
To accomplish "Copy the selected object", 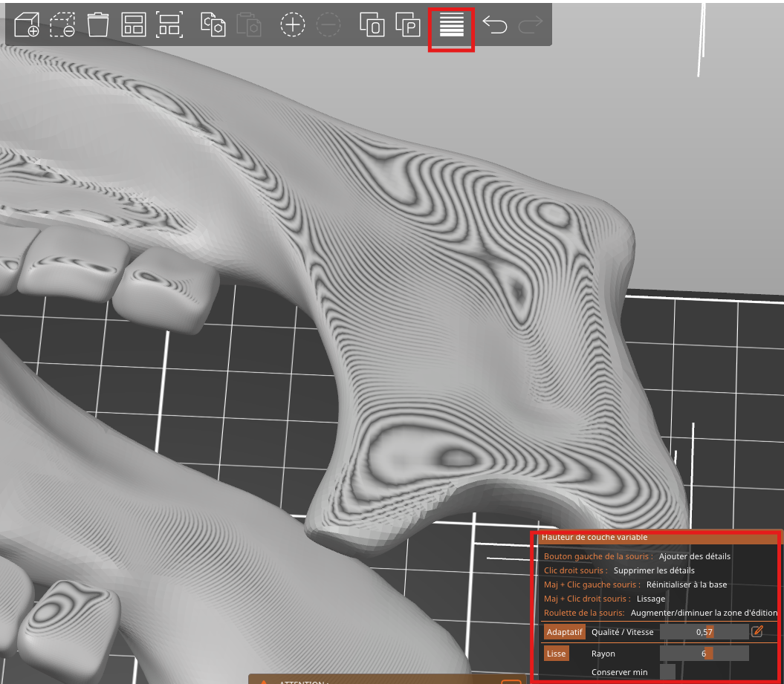I will 213,25.
